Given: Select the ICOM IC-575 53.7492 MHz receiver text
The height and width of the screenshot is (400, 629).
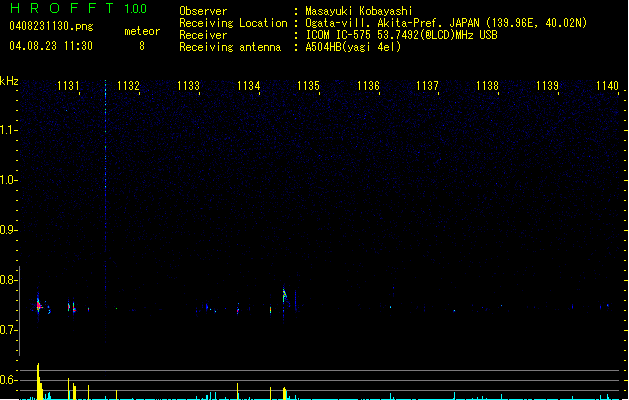Looking at the screenshot, I should (402, 35).
